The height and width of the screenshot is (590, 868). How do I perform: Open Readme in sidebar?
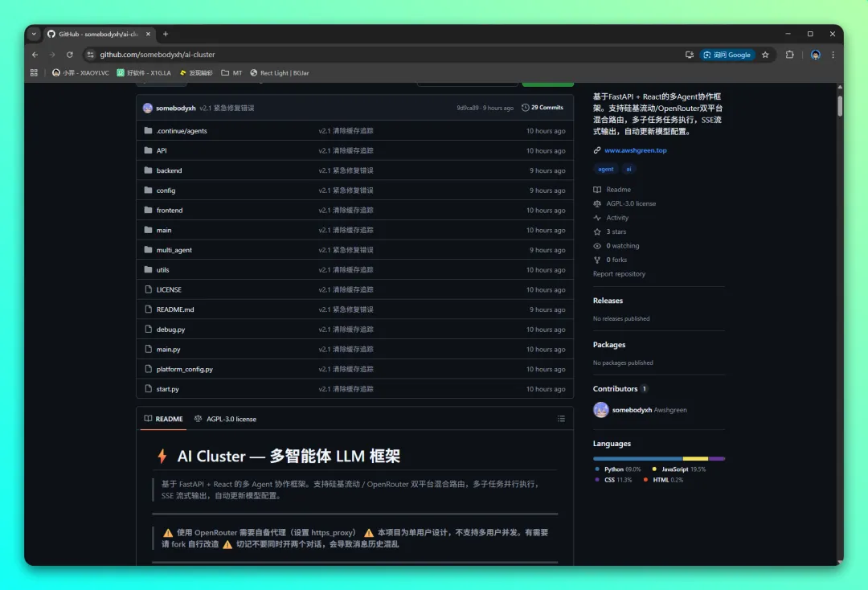click(x=612, y=190)
